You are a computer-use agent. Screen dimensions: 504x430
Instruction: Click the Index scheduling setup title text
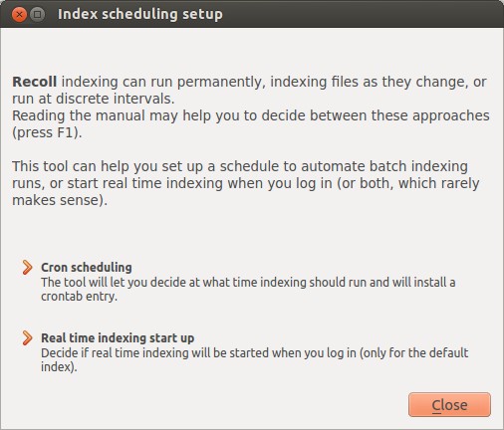(x=140, y=14)
